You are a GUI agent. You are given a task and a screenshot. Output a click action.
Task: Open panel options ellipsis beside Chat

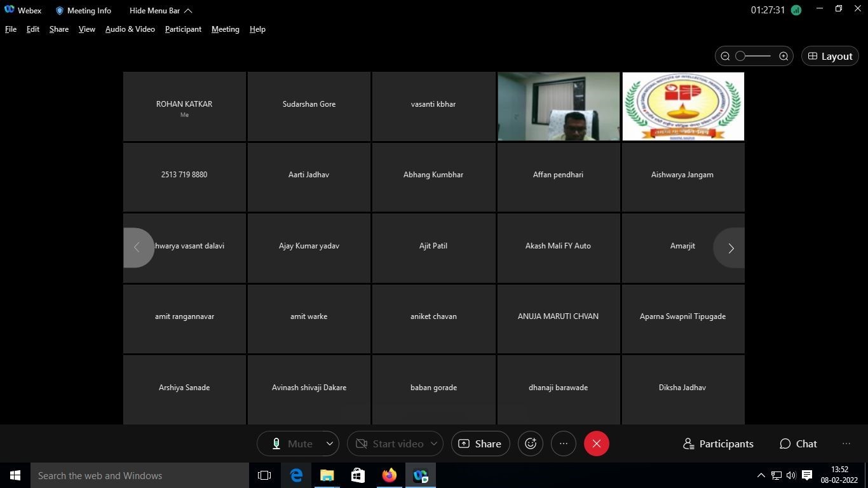point(846,444)
